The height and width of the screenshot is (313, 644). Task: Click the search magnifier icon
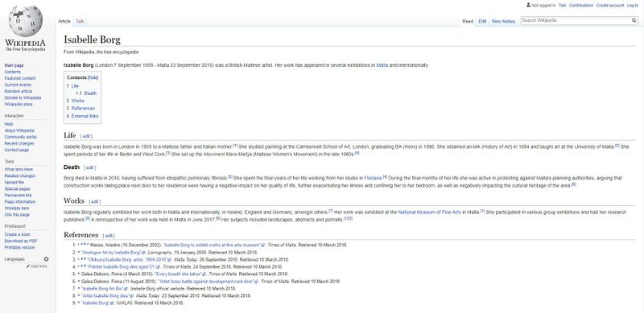pos(634,21)
